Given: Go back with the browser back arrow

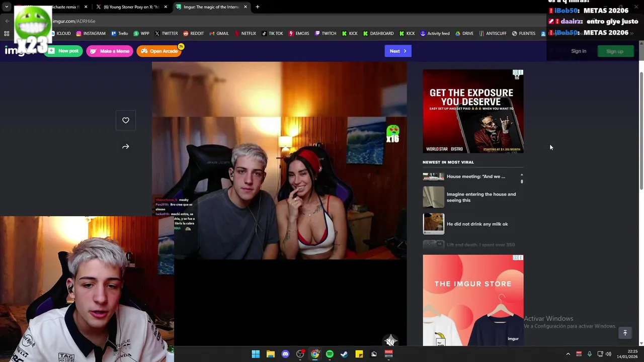Looking at the screenshot, I should tap(7, 21).
